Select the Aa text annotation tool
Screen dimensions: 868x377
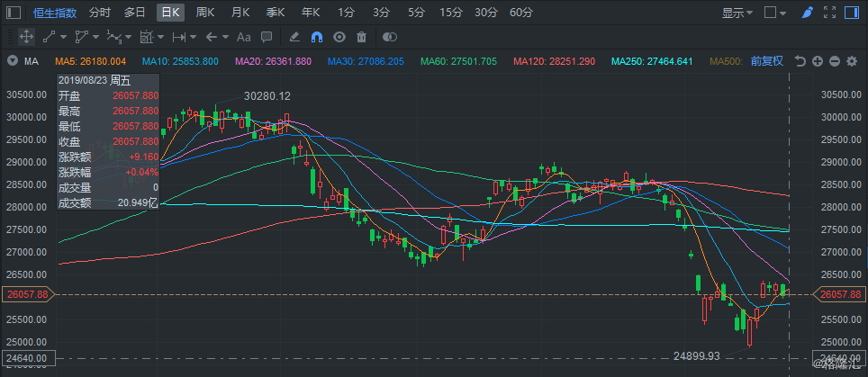coord(244,37)
